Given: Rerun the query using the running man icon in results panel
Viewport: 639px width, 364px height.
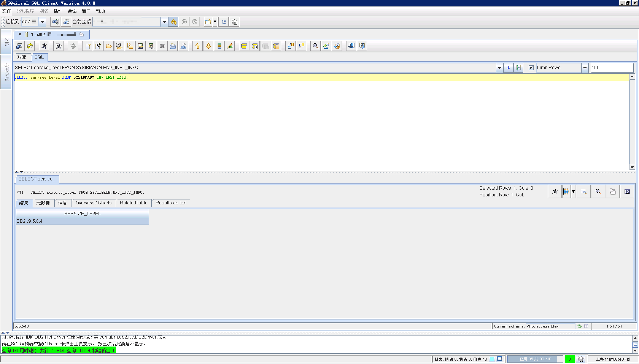Looking at the screenshot, I should click(x=555, y=191).
